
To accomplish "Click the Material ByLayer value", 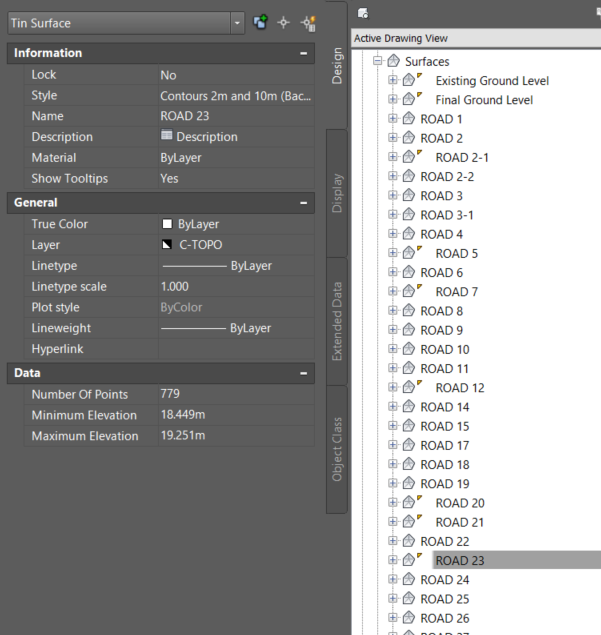I will (237, 158).
